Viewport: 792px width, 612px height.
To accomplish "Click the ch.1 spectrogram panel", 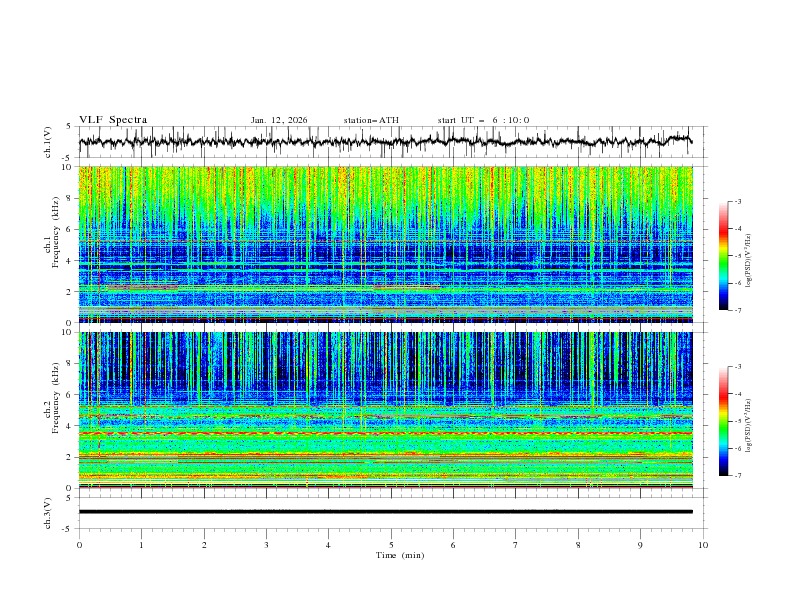I will (x=385, y=244).
